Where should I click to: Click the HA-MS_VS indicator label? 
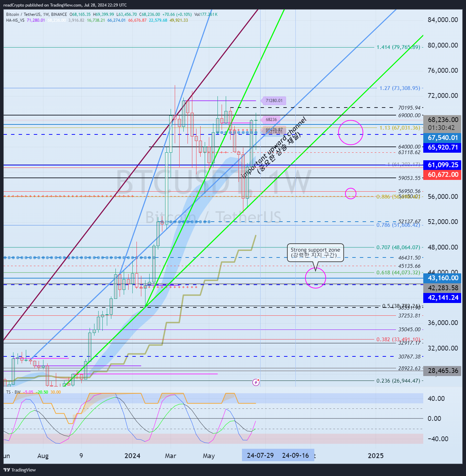pyautogui.click(x=15, y=20)
